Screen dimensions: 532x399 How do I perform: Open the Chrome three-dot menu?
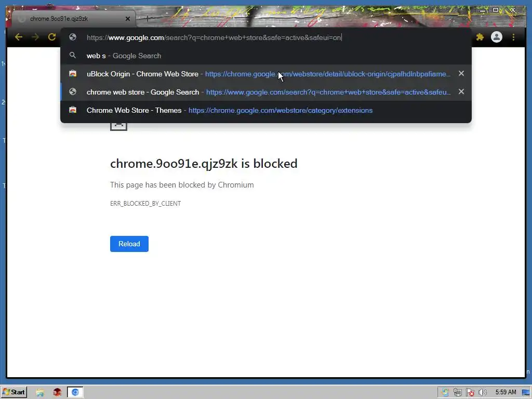pos(513,37)
